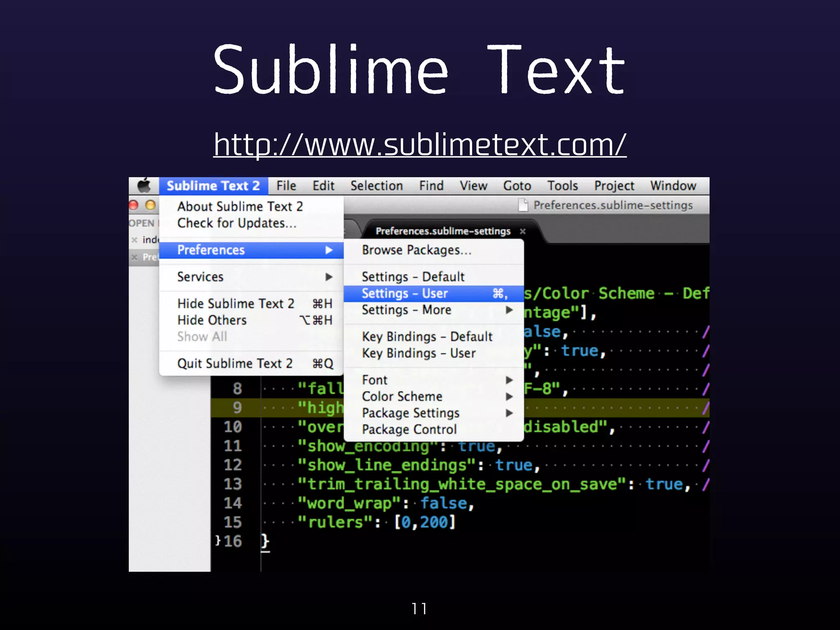Open the Window menu
The image size is (840, 630).
tap(673, 186)
